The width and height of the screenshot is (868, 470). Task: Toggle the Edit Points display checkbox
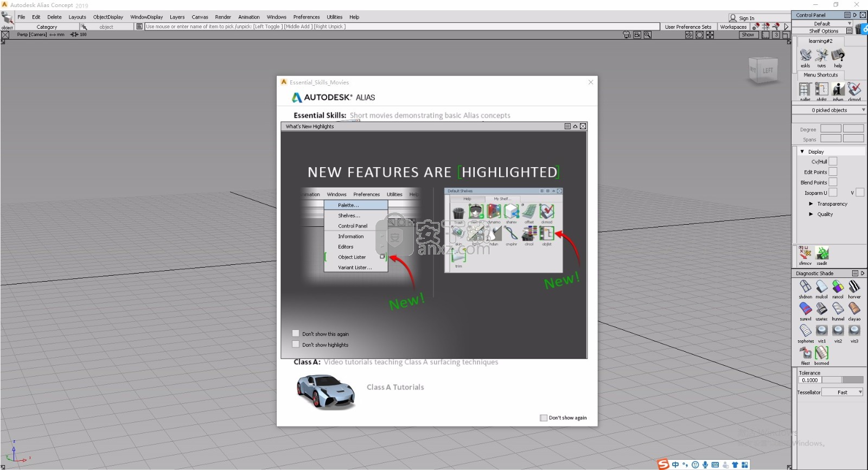pyautogui.click(x=833, y=172)
